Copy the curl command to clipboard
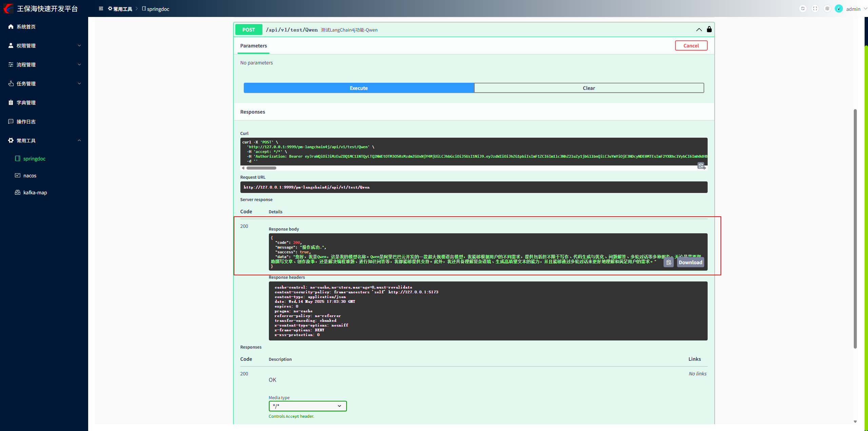Viewport: 868px width, 431px height. click(701, 165)
